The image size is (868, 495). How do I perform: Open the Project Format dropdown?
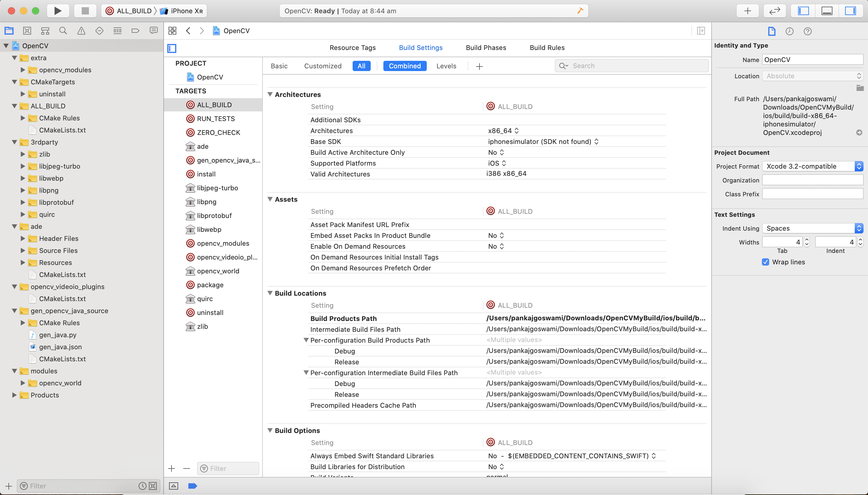point(813,166)
